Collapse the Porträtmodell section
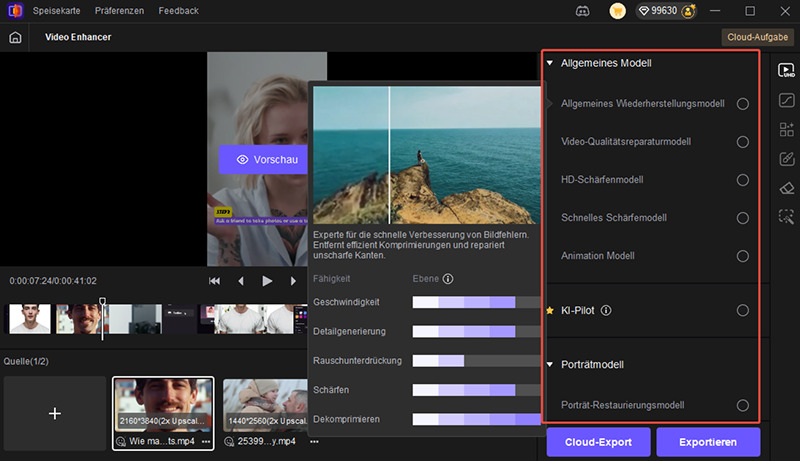This screenshot has height=461, width=800. click(550, 365)
